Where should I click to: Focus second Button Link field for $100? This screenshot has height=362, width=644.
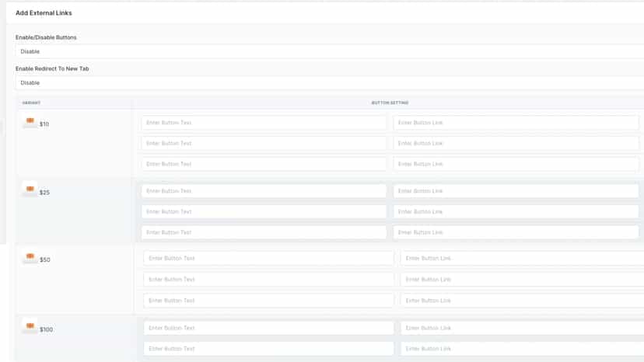coord(523,349)
